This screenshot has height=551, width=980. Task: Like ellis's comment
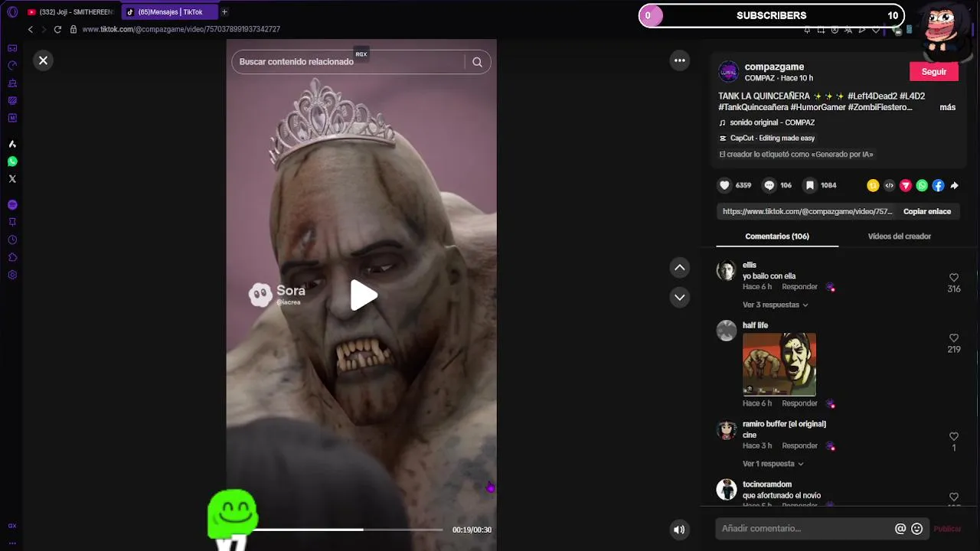tap(954, 278)
